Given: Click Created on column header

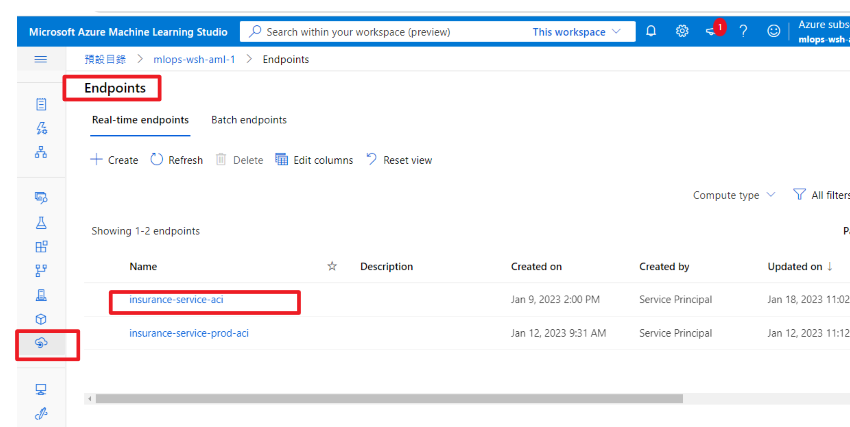Looking at the screenshot, I should click(536, 266).
